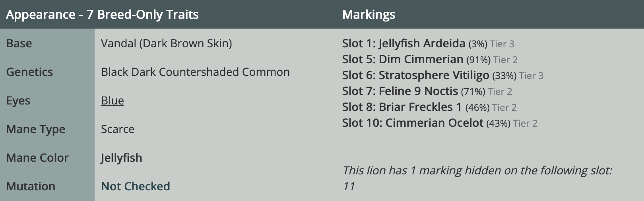The image size is (644, 201).
Task: Click the Genetics row label
Action: pos(29,72)
